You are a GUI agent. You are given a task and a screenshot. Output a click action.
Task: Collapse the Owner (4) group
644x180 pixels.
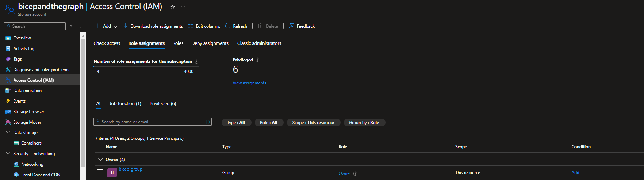point(101,160)
